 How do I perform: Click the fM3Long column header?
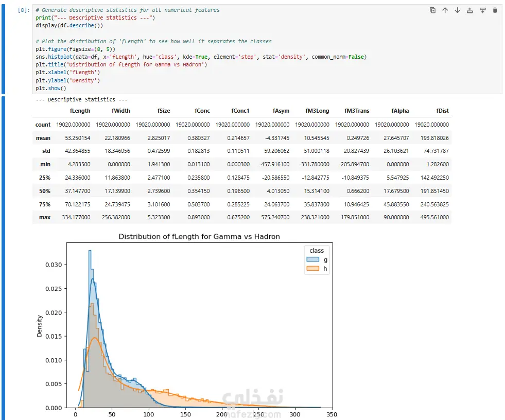[317, 111]
